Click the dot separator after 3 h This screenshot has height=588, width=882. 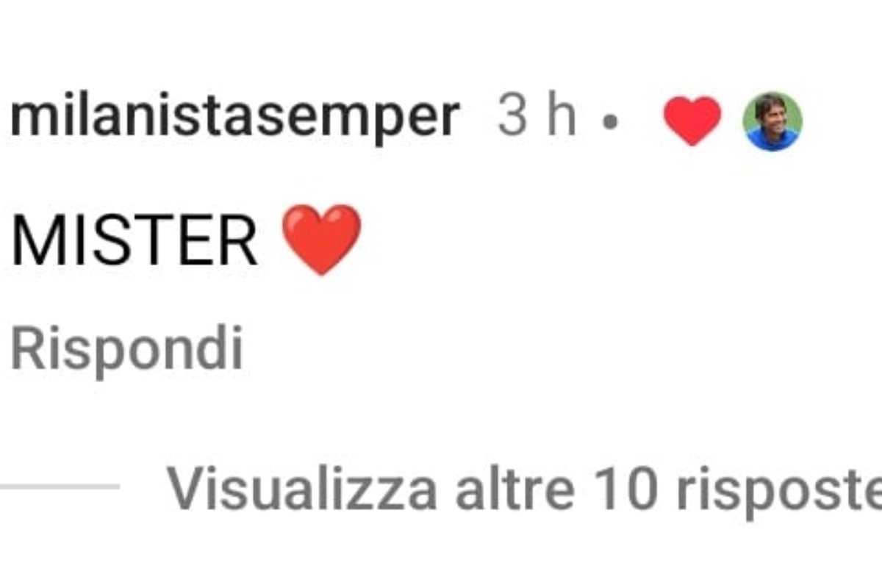[x=609, y=123]
